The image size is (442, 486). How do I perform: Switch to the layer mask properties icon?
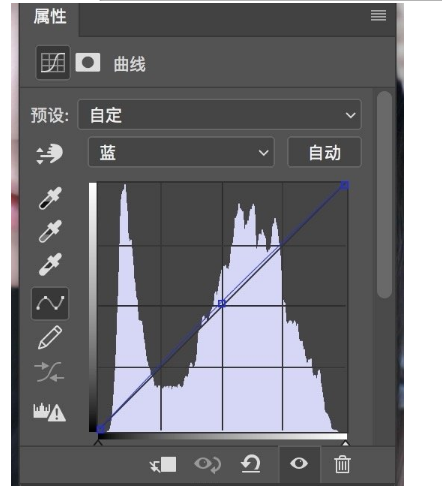click(88, 62)
